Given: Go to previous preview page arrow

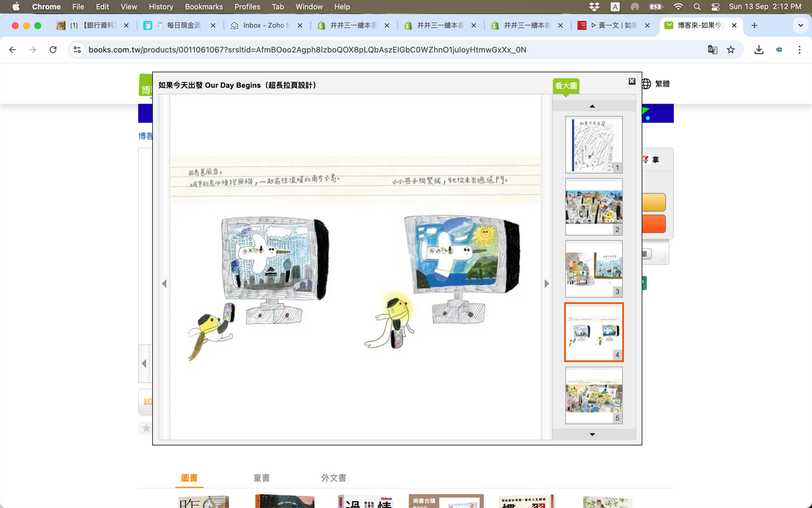Looking at the screenshot, I should pos(164,284).
